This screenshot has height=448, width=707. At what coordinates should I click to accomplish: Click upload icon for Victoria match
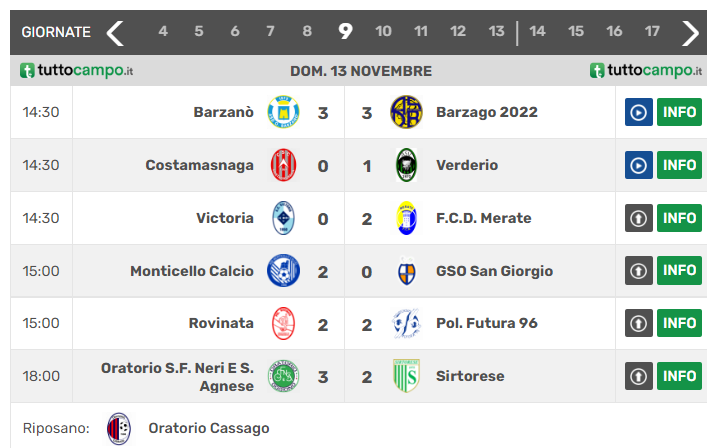click(x=638, y=218)
